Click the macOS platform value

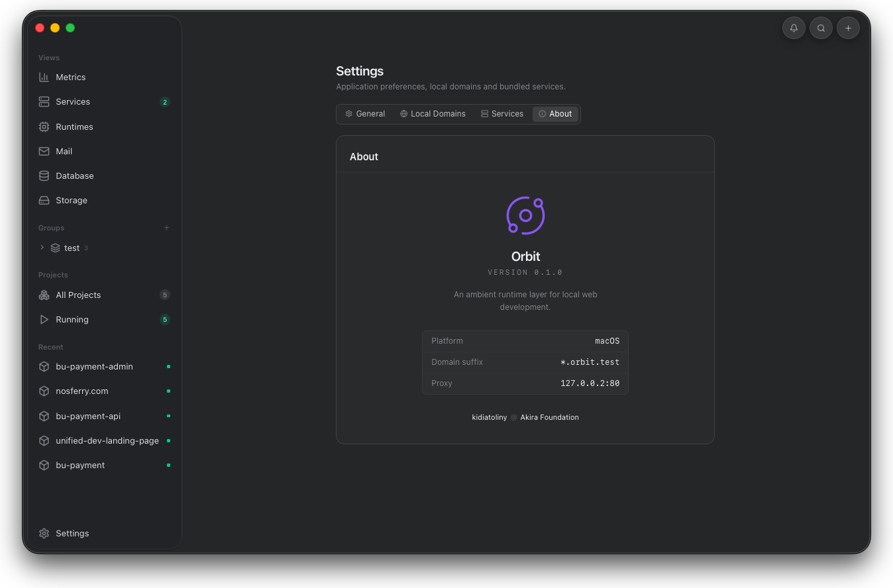coord(607,341)
